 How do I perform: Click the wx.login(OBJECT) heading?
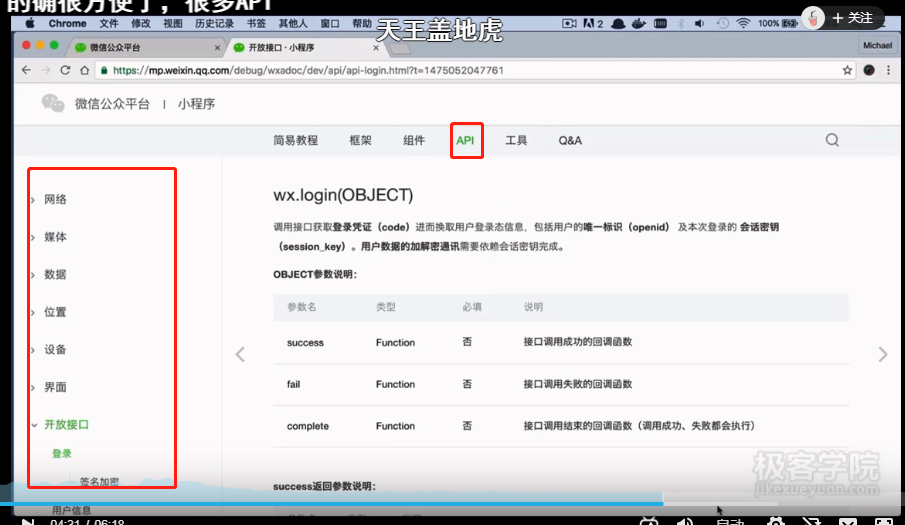click(343, 195)
